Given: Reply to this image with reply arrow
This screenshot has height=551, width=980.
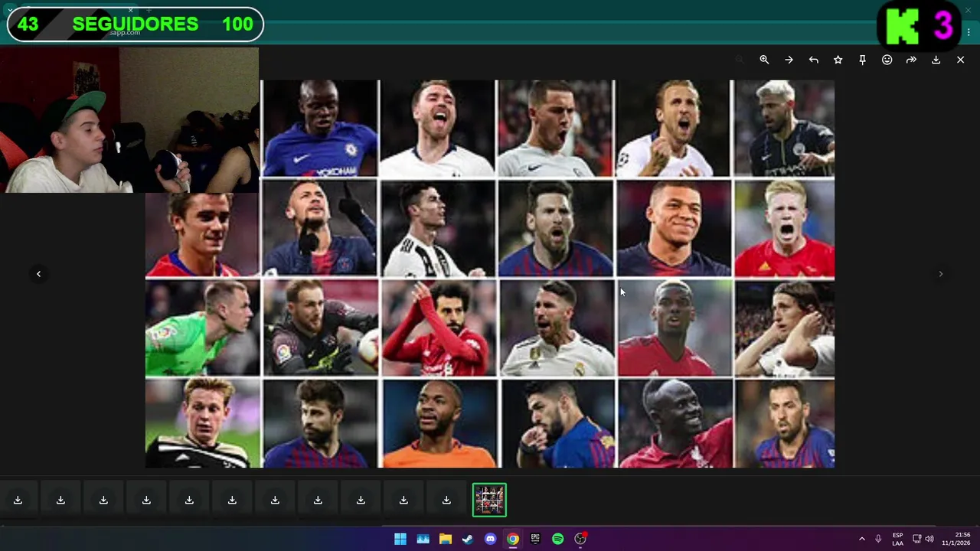Looking at the screenshot, I should pyautogui.click(x=813, y=60).
